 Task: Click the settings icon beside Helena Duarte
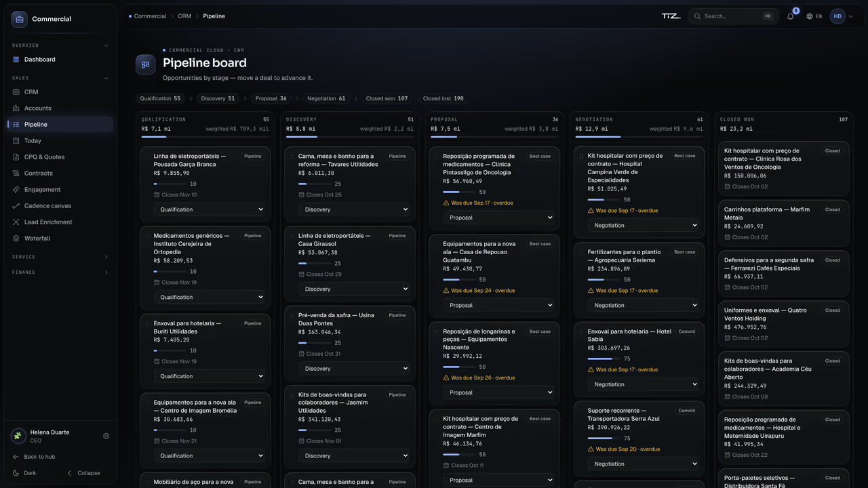point(106,436)
